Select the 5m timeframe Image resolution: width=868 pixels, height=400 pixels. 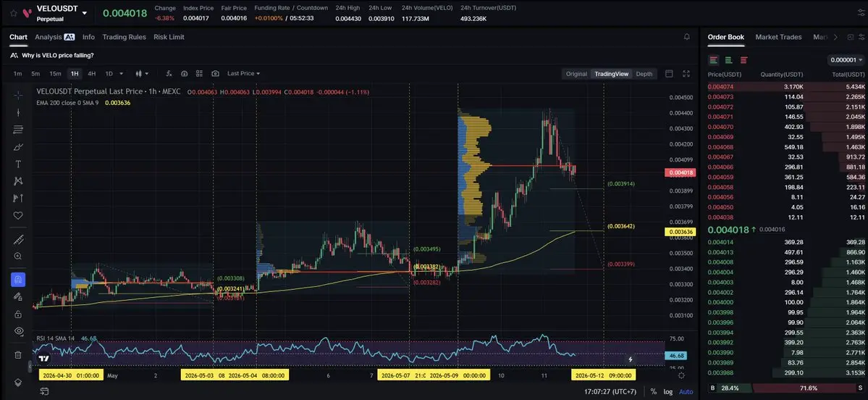coord(35,74)
